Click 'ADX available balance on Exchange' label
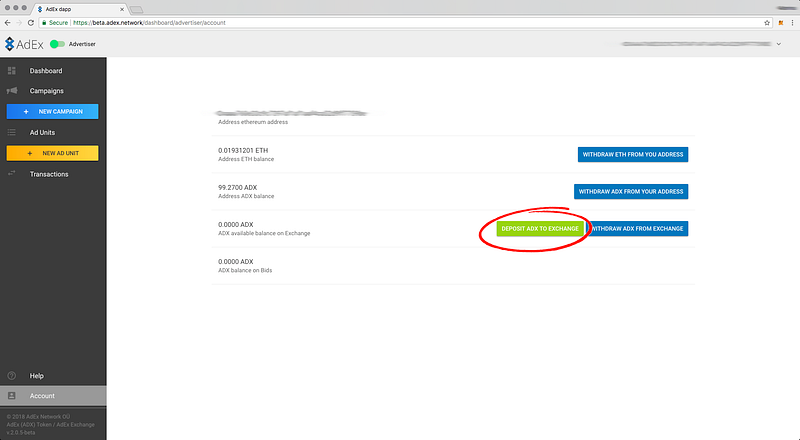Viewport: 800px width, 440px height. tap(264, 233)
